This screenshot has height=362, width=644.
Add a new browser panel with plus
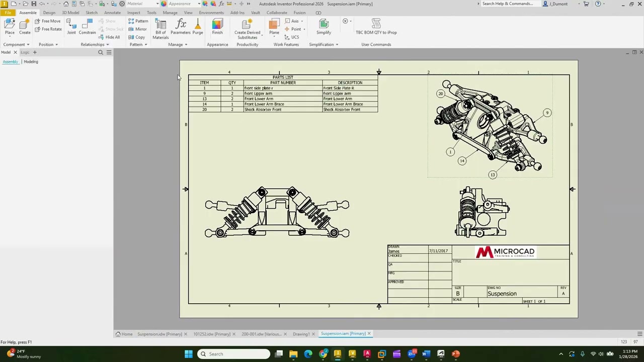(35, 52)
